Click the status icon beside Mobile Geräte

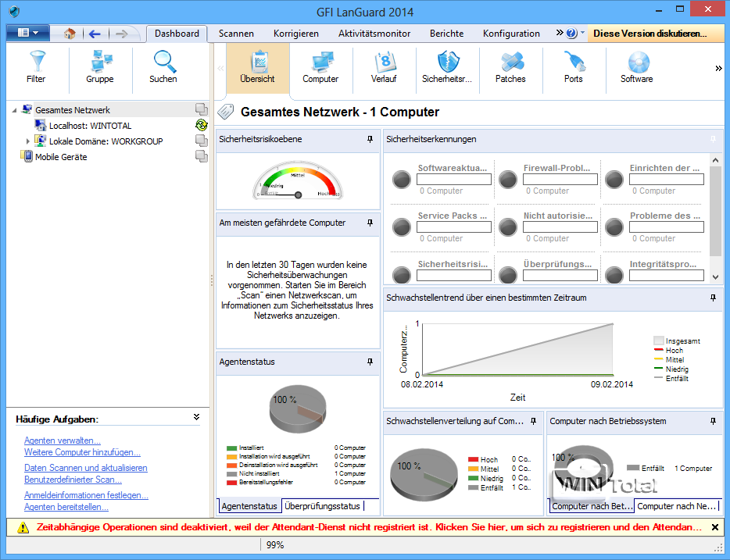click(x=201, y=156)
